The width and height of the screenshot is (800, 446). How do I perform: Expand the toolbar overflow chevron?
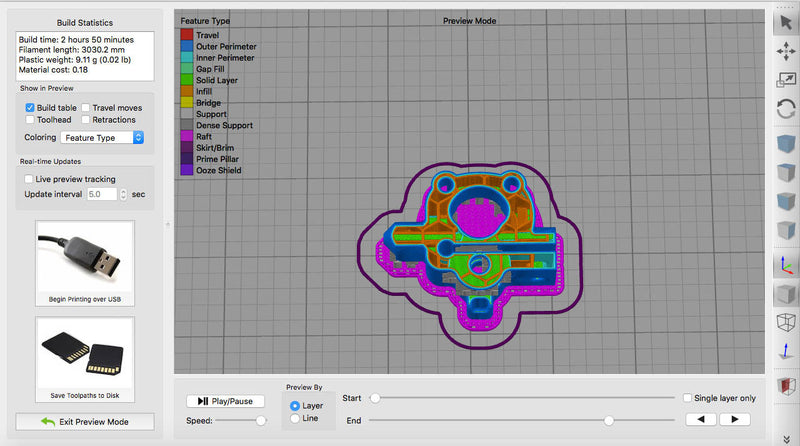coord(785,438)
